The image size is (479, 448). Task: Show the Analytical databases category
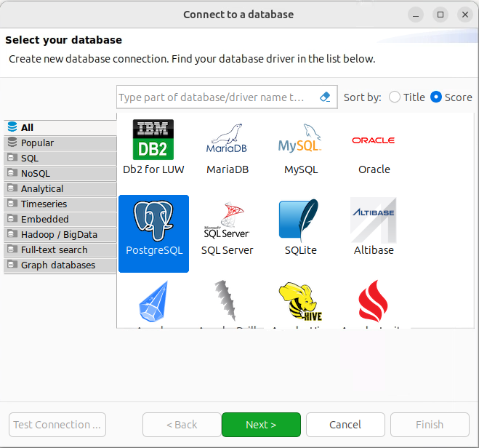(x=42, y=188)
